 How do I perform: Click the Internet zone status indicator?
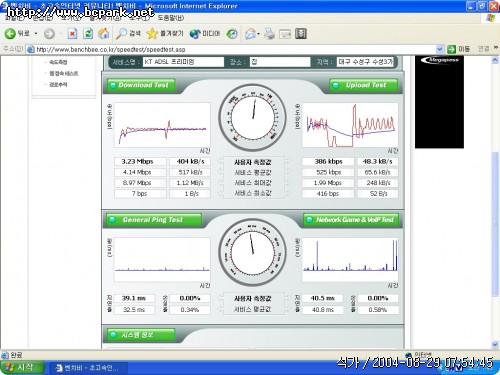(419, 355)
